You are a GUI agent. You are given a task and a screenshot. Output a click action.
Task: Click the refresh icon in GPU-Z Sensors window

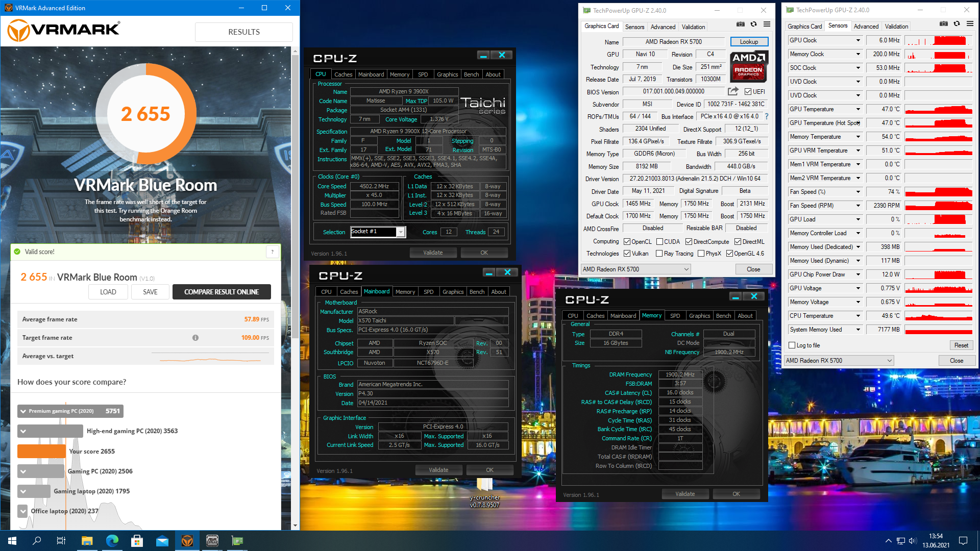click(x=957, y=24)
